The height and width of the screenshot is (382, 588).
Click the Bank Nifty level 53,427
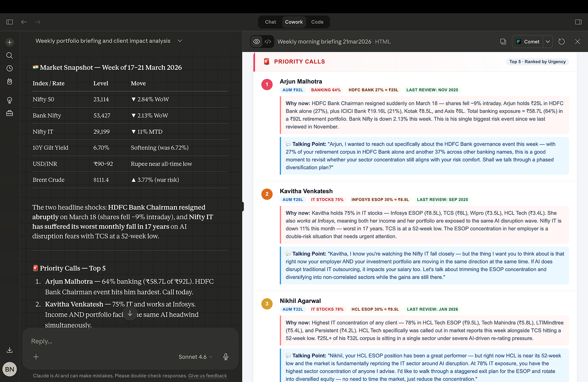tap(102, 115)
